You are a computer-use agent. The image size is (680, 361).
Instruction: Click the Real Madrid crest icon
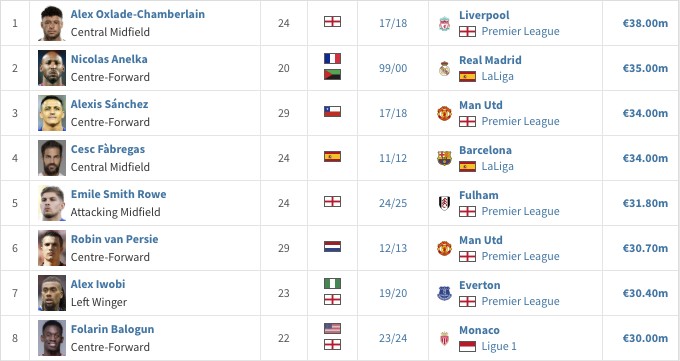click(444, 69)
